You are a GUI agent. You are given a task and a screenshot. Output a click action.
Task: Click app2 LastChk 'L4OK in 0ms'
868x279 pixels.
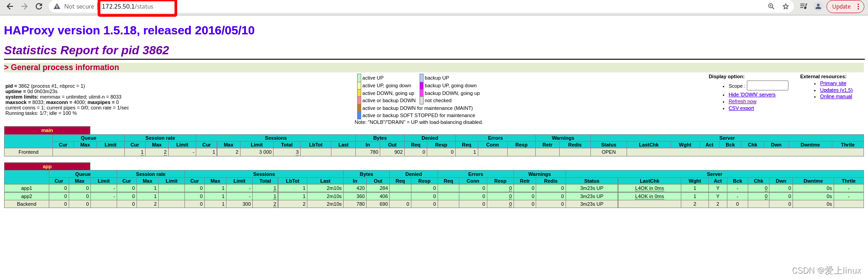(649, 196)
